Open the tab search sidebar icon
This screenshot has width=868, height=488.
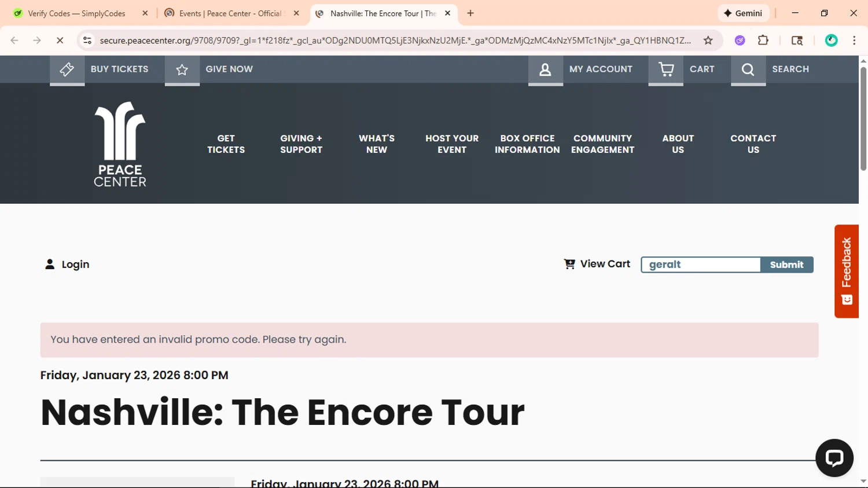(797, 41)
